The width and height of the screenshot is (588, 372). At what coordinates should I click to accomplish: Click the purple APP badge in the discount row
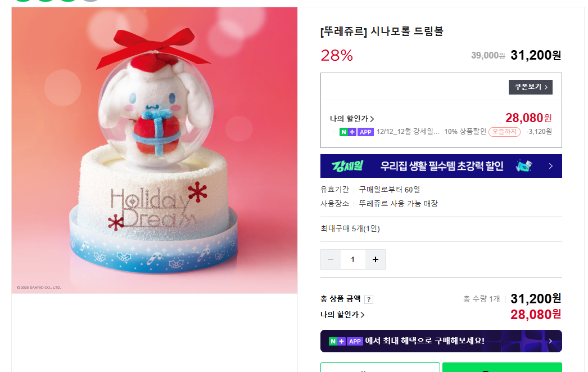[365, 132]
